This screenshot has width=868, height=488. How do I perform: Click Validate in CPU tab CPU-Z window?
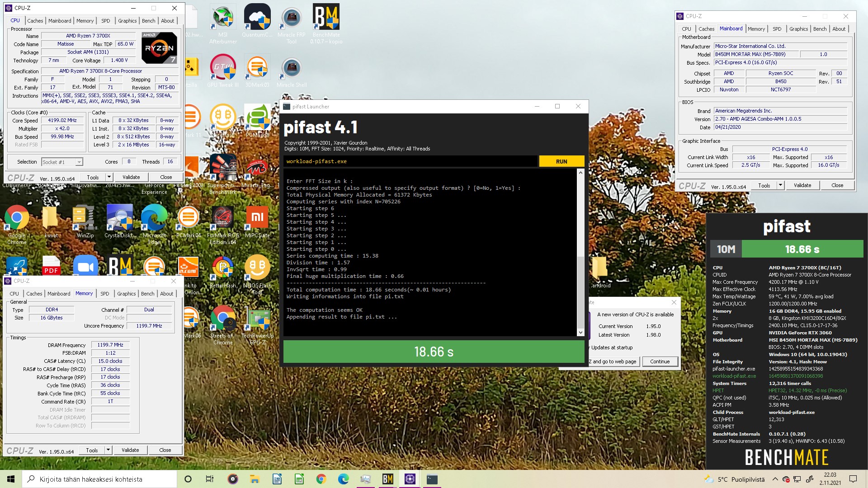tap(131, 177)
